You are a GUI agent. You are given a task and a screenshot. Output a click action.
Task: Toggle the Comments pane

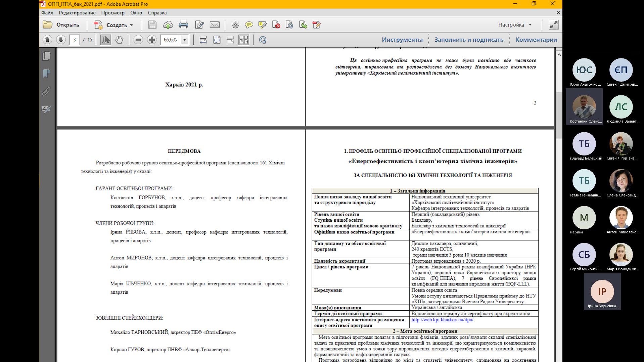point(536,40)
